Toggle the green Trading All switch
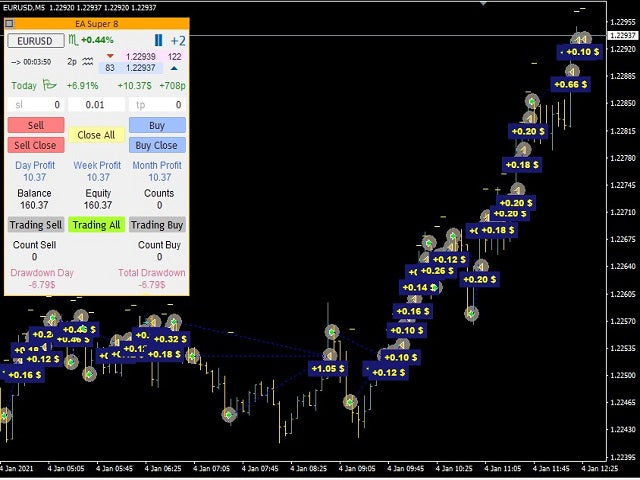Viewport: 640px width, 480px height. click(96, 225)
